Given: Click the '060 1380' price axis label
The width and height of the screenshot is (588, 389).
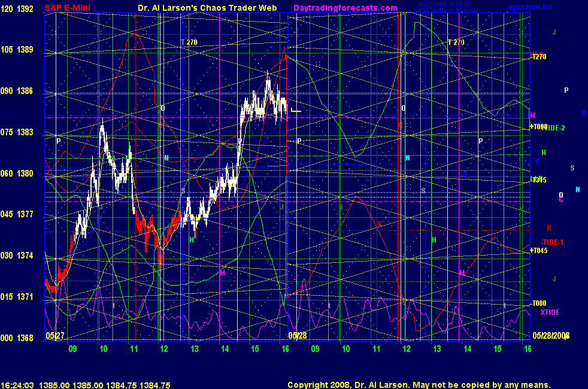Looking at the screenshot, I should point(17,173).
